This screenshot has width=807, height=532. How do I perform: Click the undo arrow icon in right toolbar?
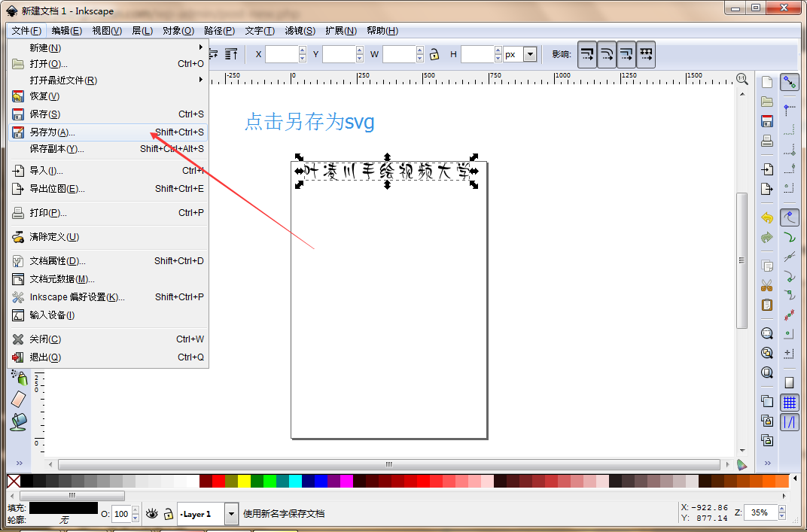pyautogui.click(x=767, y=217)
